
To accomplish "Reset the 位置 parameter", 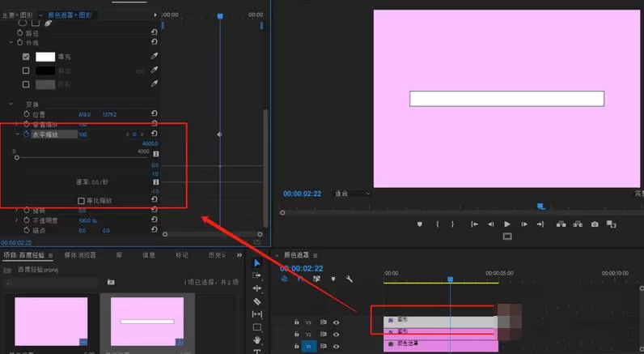I will pyautogui.click(x=154, y=113).
